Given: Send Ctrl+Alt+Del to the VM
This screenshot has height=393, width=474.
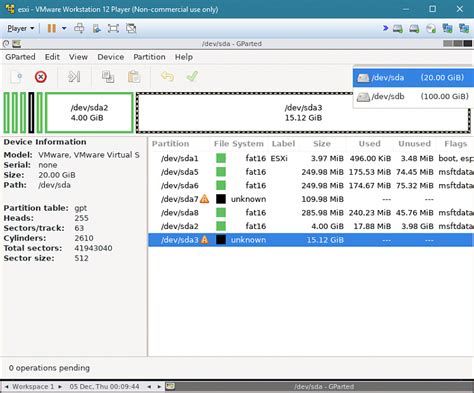Looking at the screenshot, I should (x=79, y=28).
